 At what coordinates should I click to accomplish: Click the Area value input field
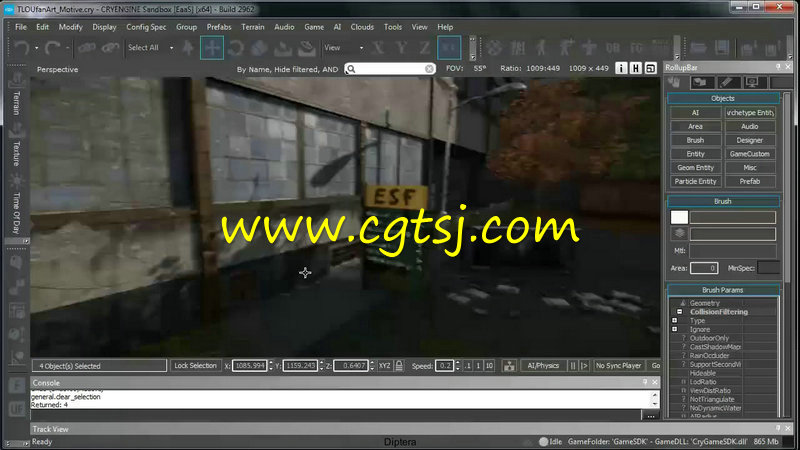(704, 268)
